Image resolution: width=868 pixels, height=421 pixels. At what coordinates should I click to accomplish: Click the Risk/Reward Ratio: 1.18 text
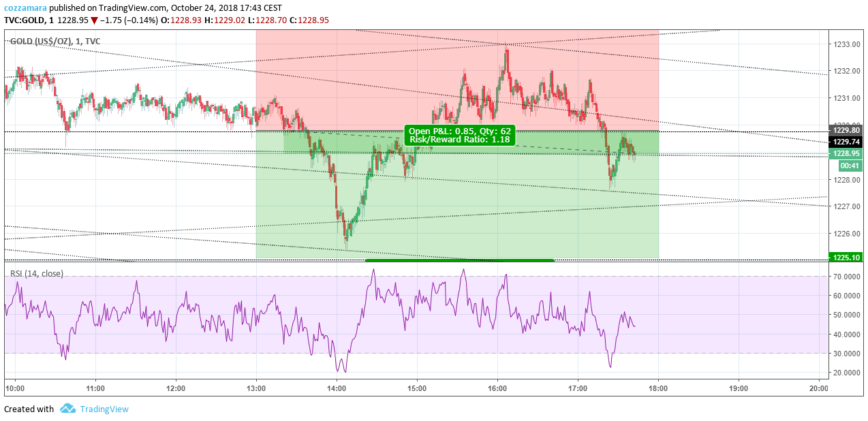(459, 140)
